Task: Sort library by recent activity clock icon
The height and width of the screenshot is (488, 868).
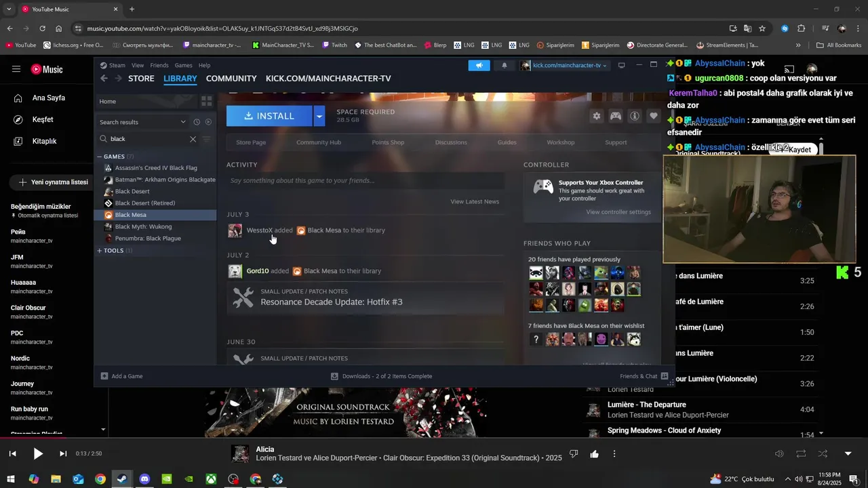Action: tap(197, 122)
